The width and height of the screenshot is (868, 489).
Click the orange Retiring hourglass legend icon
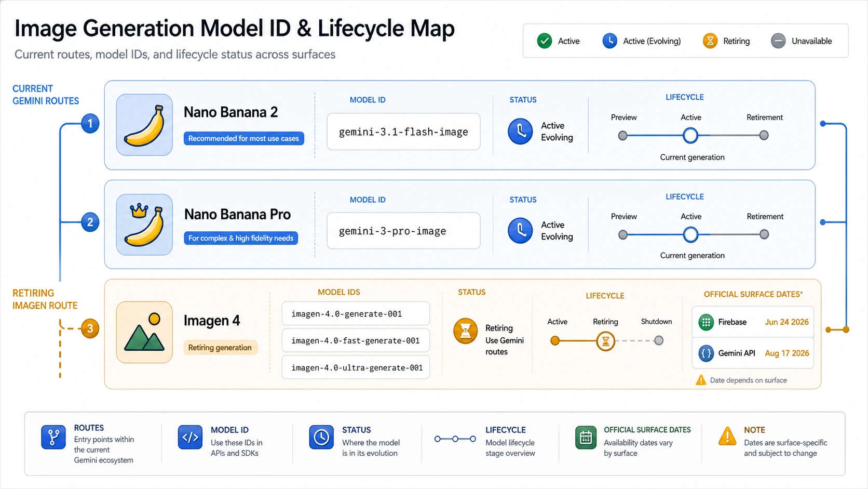point(710,41)
